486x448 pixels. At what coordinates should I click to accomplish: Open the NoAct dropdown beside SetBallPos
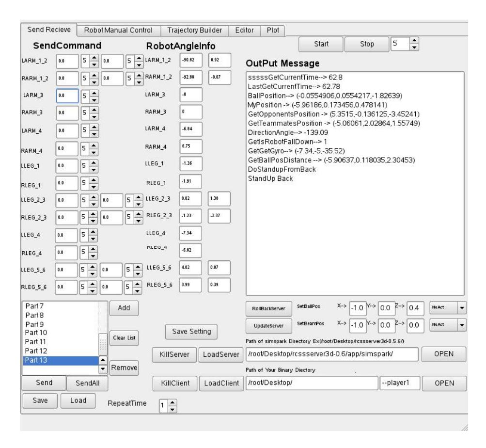point(448,308)
